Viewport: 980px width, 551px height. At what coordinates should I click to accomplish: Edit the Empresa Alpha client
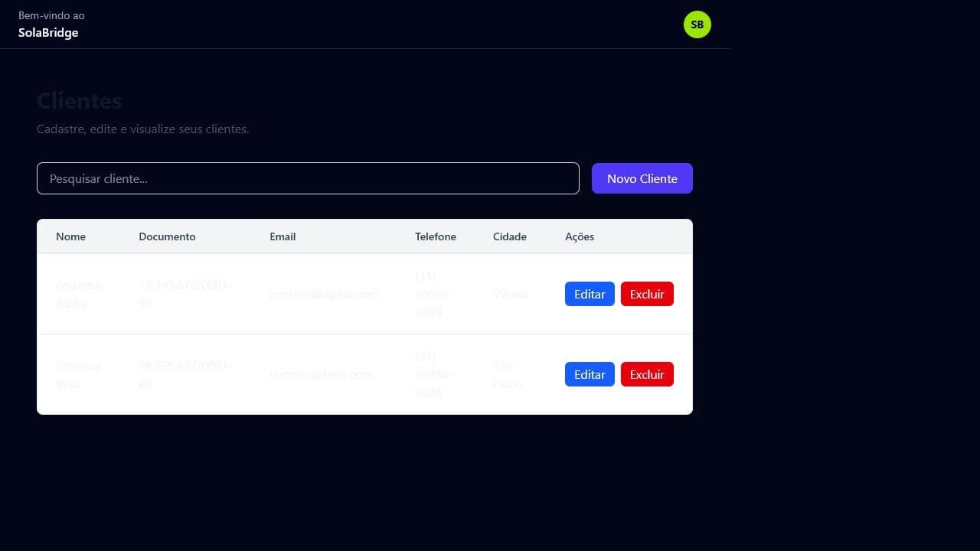590,294
